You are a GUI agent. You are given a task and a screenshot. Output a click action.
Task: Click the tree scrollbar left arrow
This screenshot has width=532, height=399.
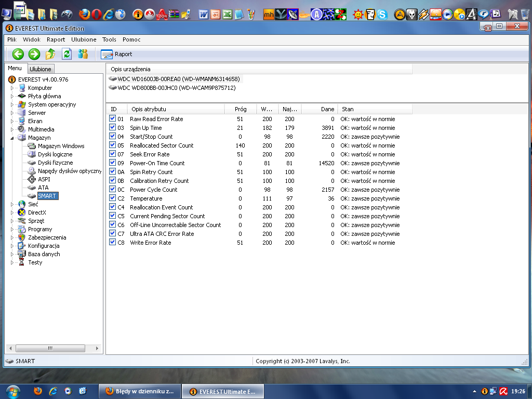(10, 348)
